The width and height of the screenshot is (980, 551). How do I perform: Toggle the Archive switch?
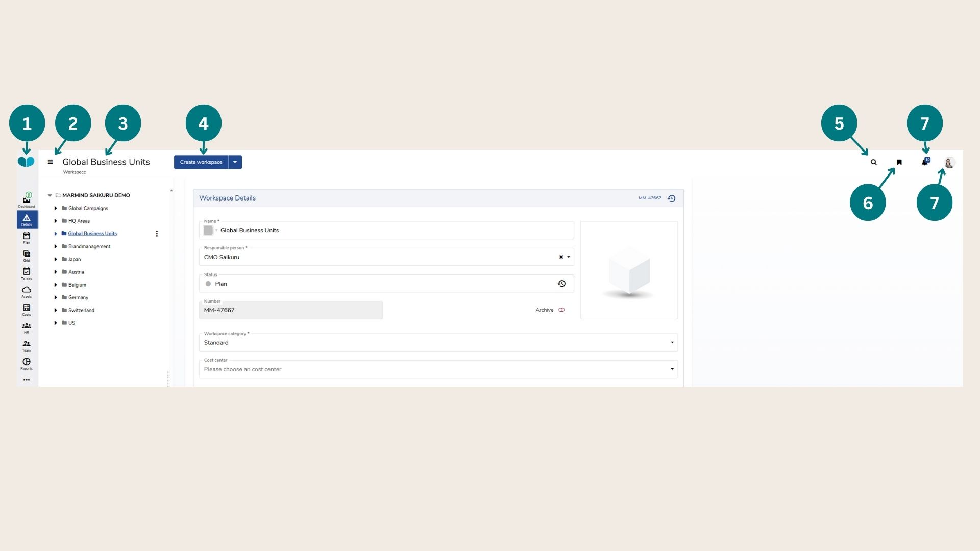[561, 310]
